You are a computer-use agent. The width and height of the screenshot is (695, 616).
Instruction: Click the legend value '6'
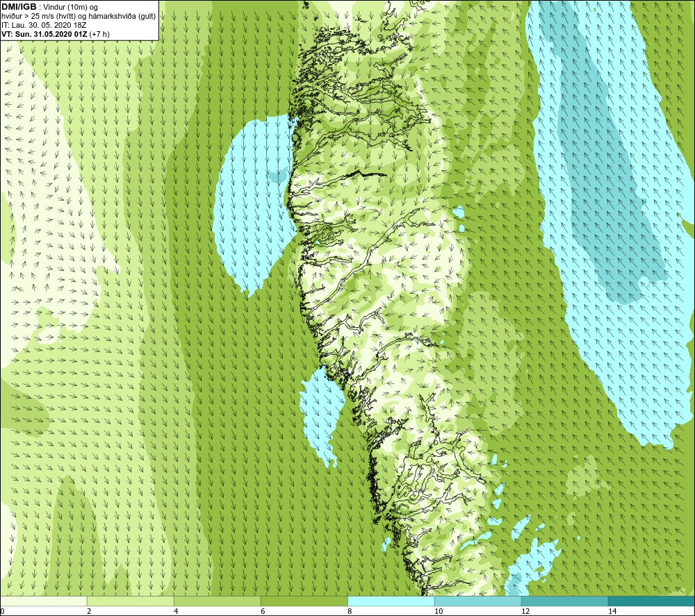263,611
